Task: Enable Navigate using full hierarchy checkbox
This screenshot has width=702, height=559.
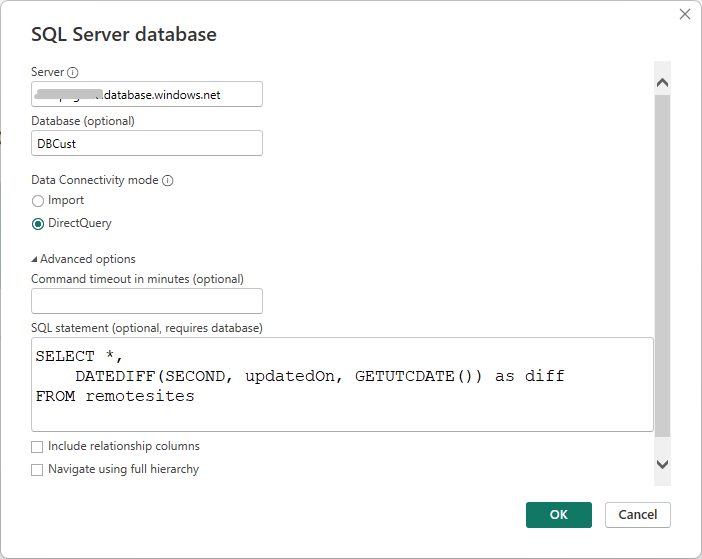Action: tap(37, 469)
